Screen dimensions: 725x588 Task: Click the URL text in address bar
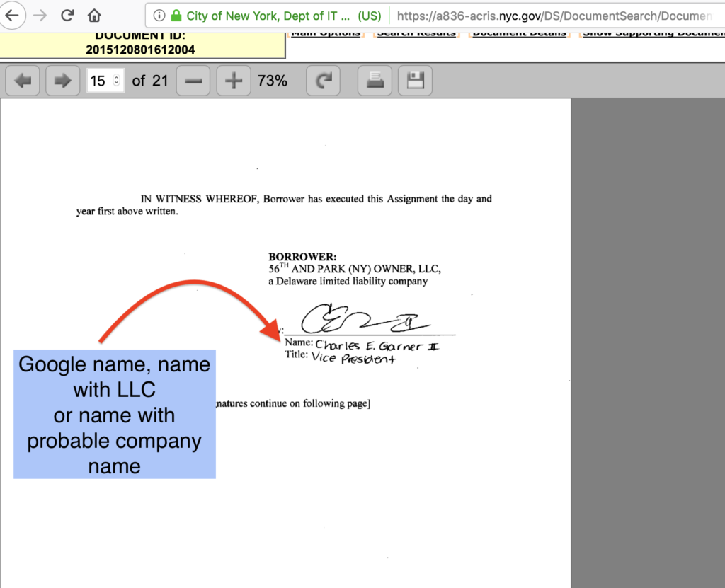(552, 15)
